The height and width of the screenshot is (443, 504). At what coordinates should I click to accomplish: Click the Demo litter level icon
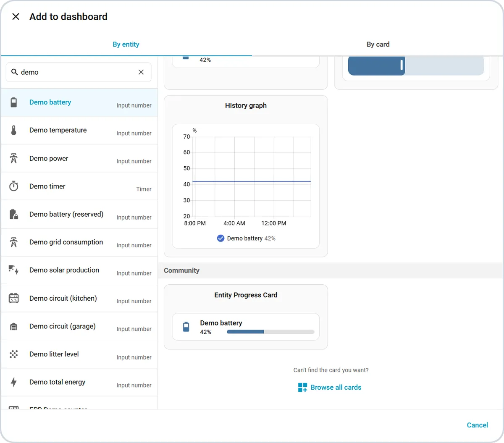[x=14, y=354]
